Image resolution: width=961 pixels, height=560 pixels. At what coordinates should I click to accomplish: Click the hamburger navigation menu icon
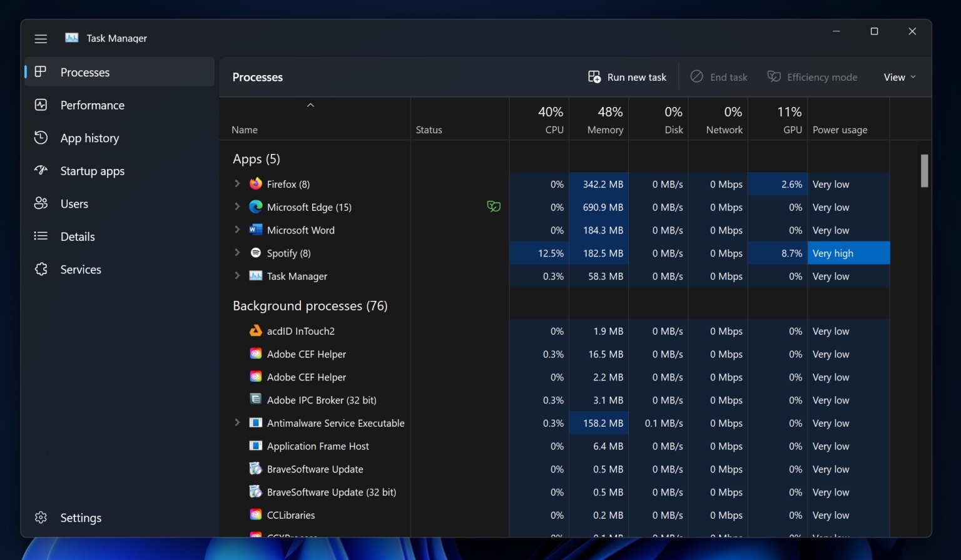[41, 39]
